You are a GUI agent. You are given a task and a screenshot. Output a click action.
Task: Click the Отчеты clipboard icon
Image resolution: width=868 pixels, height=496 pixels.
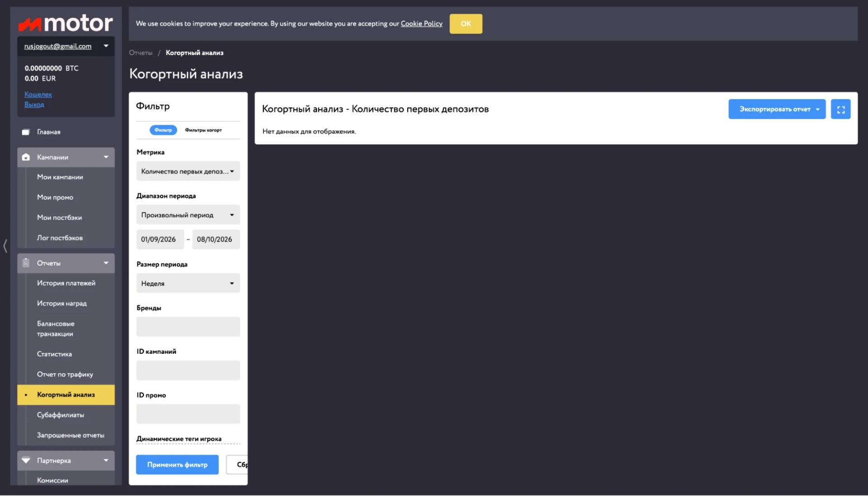(x=26, y=263)
